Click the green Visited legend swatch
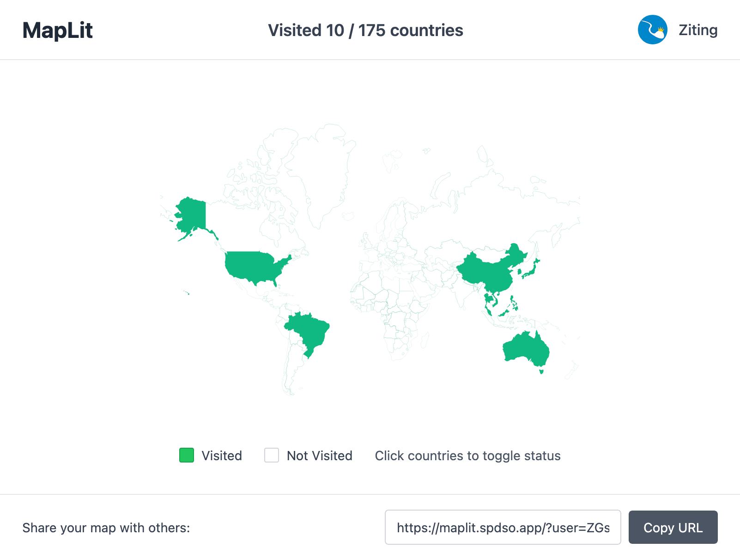 pos(187,455)
